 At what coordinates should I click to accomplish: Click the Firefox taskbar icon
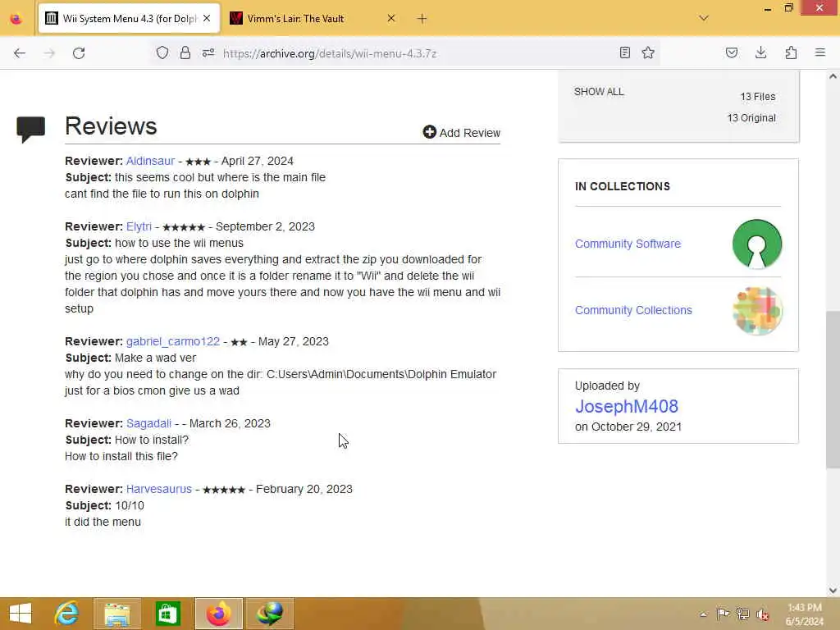pyautogui.click(x=218, y=614)
